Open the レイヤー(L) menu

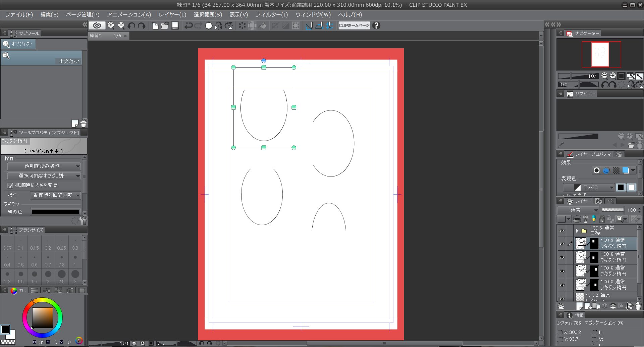click(x=172, y=14)
